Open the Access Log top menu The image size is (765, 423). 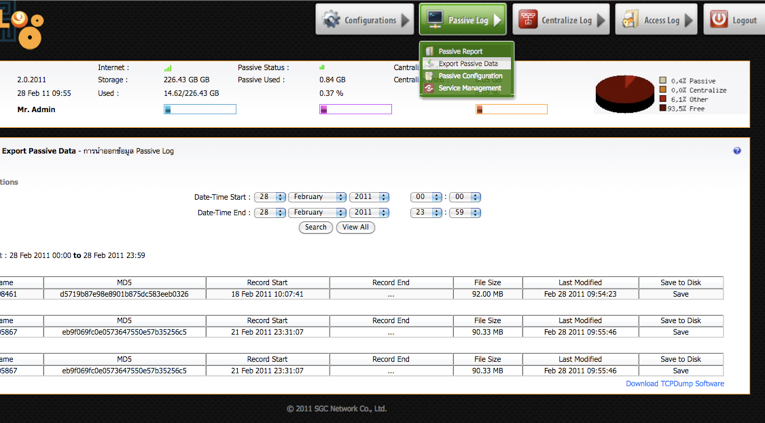(656, 20)
